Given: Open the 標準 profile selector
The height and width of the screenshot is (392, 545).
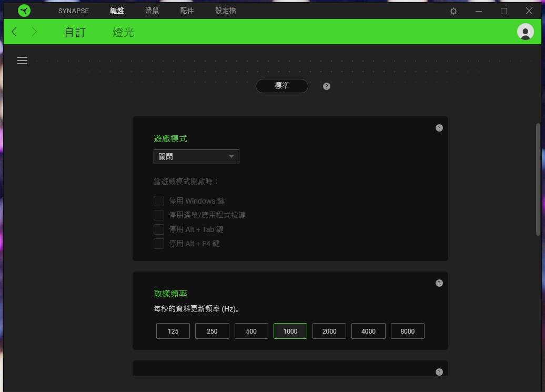Looking at the screenshot, I should tap(282, 86).
